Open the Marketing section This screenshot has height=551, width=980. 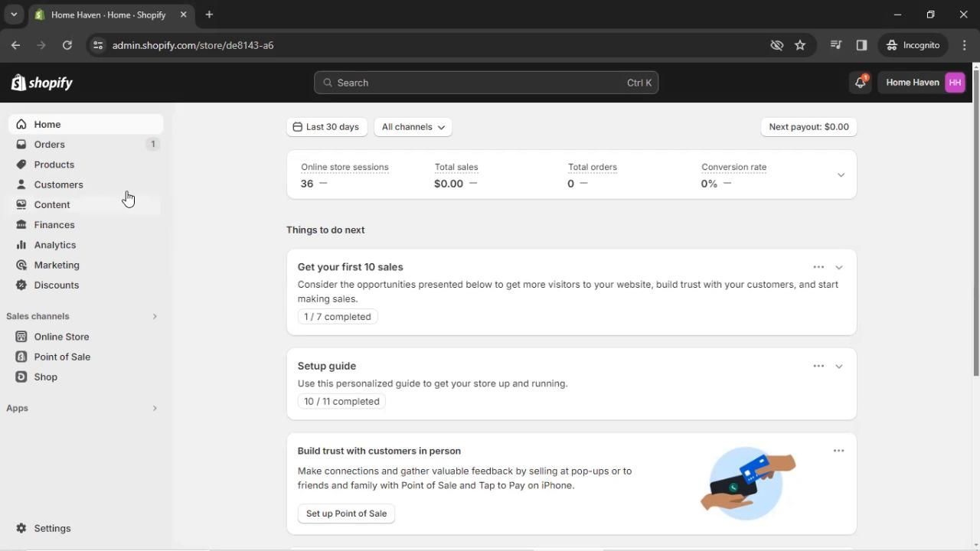pos(56,265)
